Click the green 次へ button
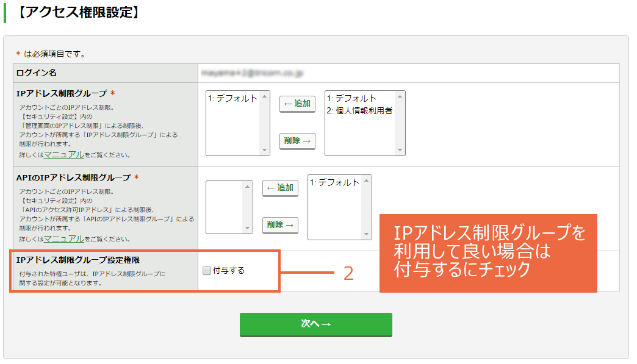Viewport: 637px width, 364px height. tap(315, 324)
